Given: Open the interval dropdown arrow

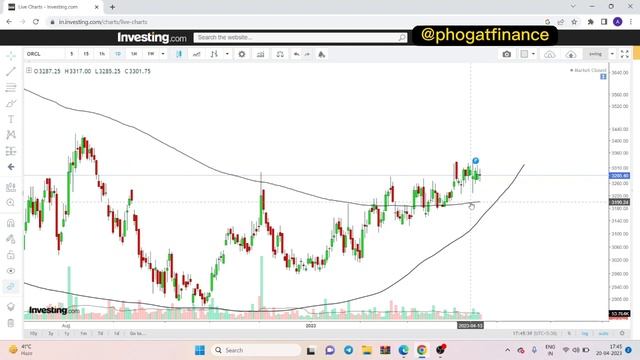Looking at the screenshot, I should tap(163, 54).
